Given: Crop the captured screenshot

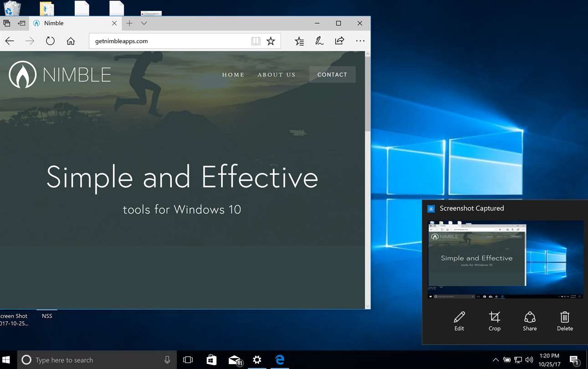Looking at the screenshot, I should pos(495,321).
